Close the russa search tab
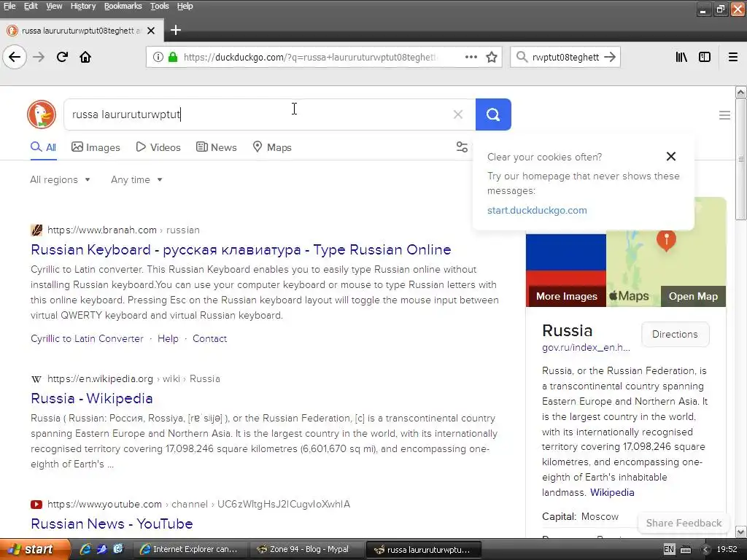747x560 pixels. coord(151,31)
